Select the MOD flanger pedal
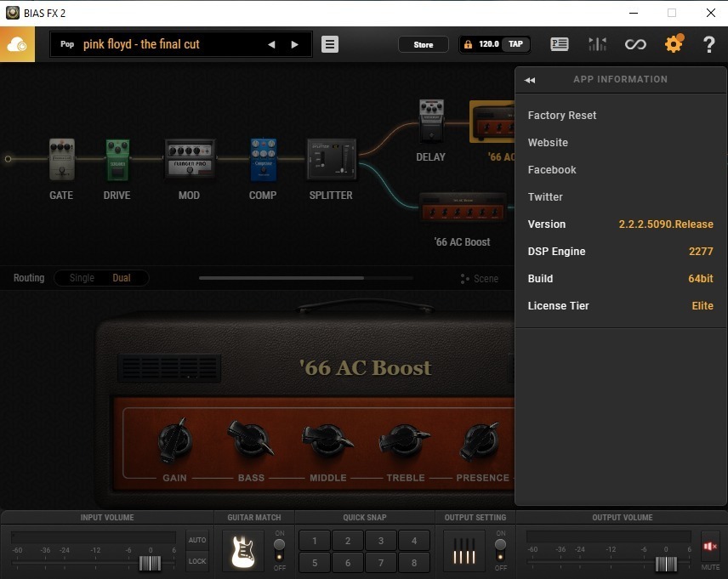The width and height of the screenshot is (728, 579). [x=190, y=159]
